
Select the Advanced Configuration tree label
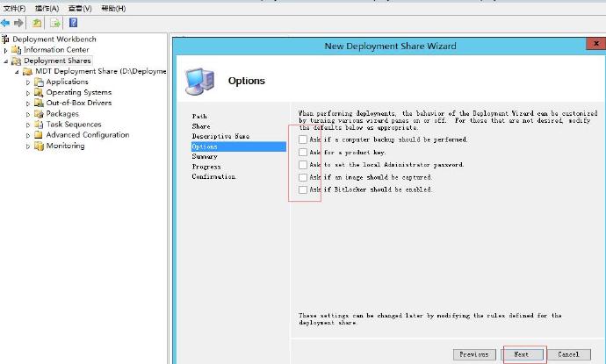click(88, 135)
